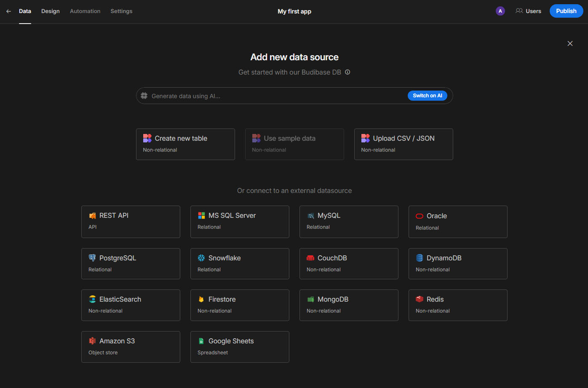Click the Redis cube icon
The image size is (588, 388).
[420, 299]
